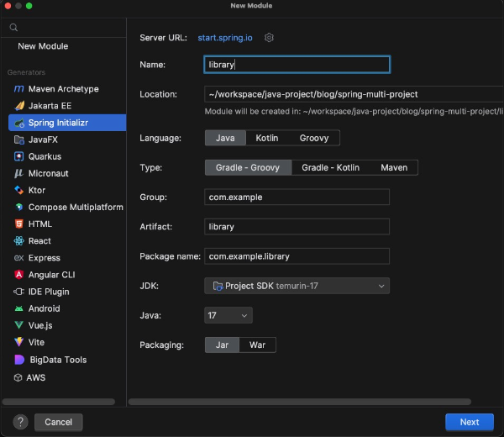Click the Compose Multiplatform icon
This screenshot has width=504, height=437.
click(19, 207)
